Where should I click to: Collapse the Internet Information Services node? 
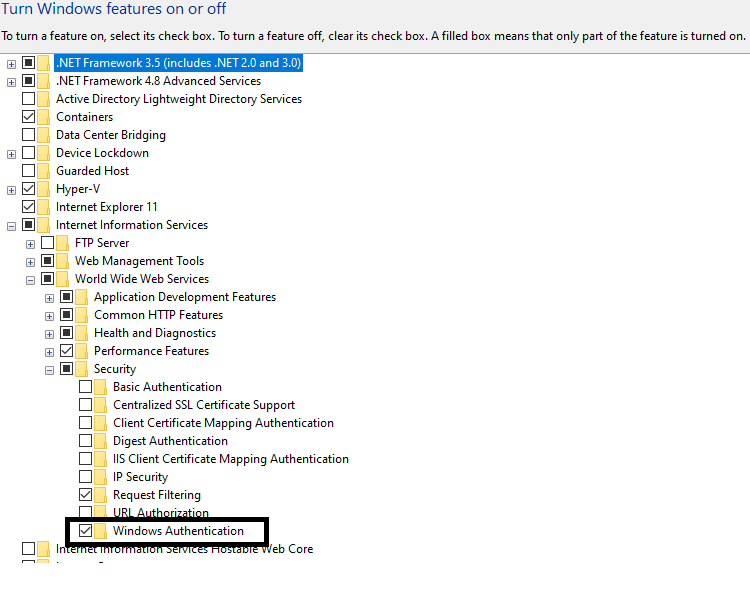coord(11,226)
